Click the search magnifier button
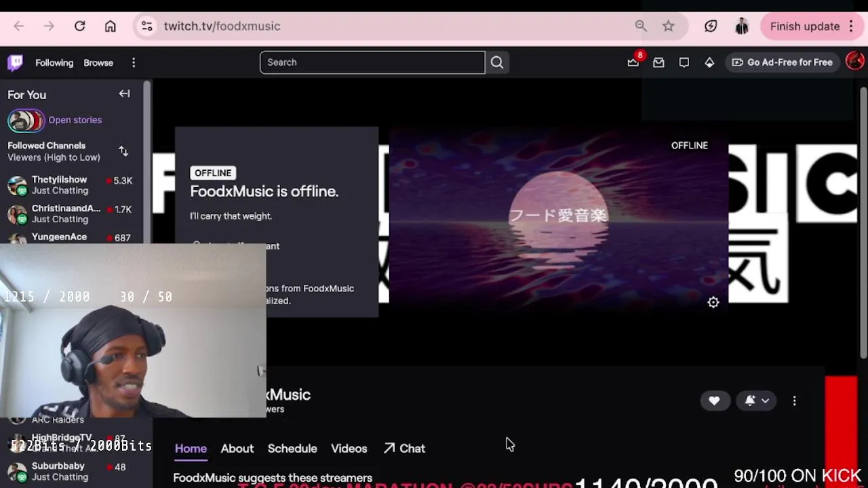The image size is (868, 488). (497, 62)
